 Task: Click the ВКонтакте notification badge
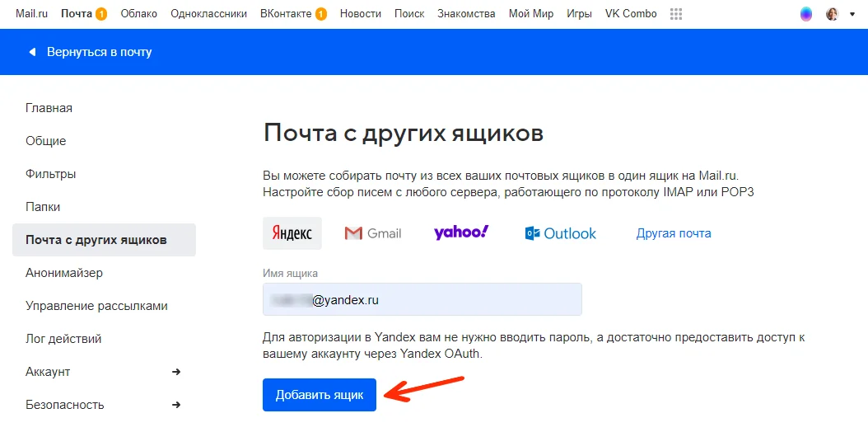321,14
